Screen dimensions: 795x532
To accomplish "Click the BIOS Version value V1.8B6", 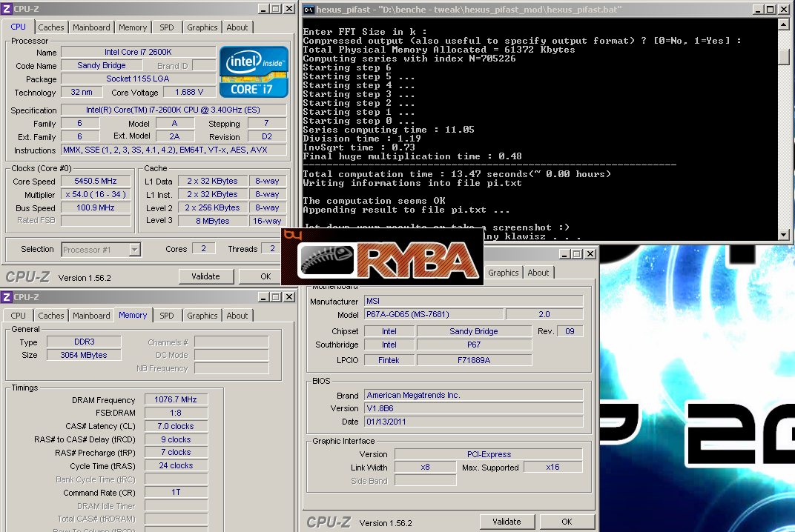I will click(474, 408).
